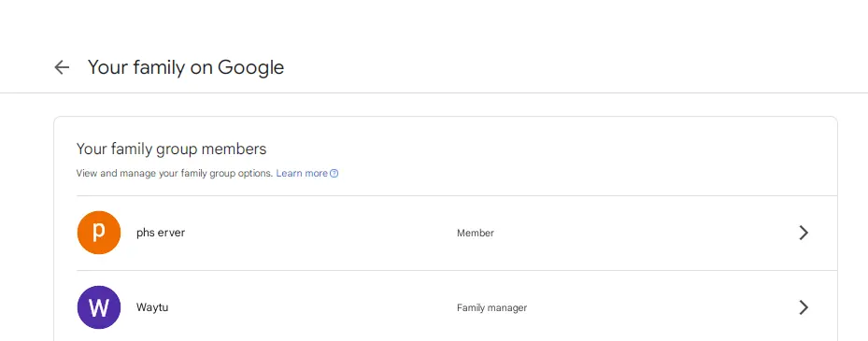The image size is (868, 341).
Task: Click the orange 'p' profile avatar
Action: point(98,233)
